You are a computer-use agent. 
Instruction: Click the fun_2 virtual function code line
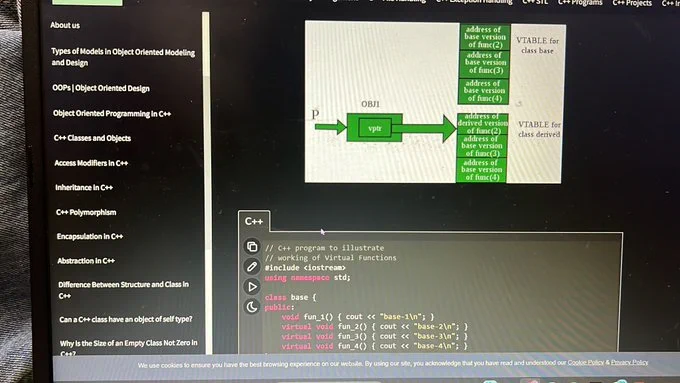point(375,326)
